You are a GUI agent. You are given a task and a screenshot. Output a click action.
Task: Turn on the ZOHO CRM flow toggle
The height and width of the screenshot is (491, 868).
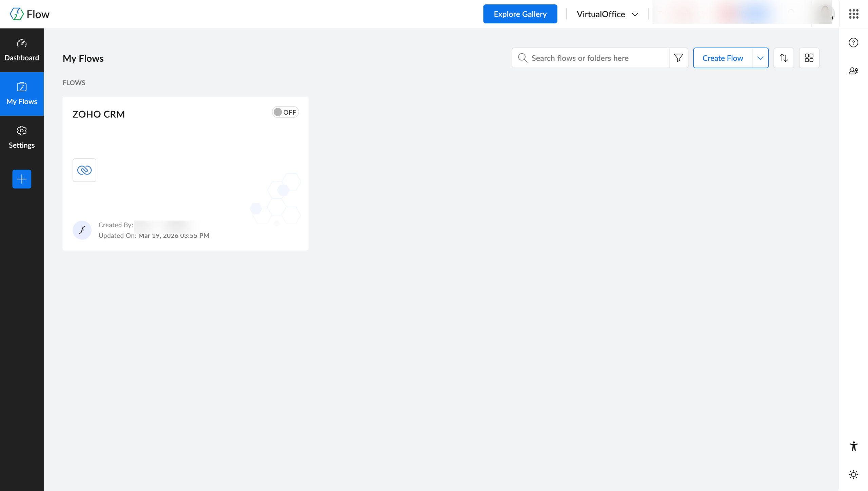tap(285, 112)
